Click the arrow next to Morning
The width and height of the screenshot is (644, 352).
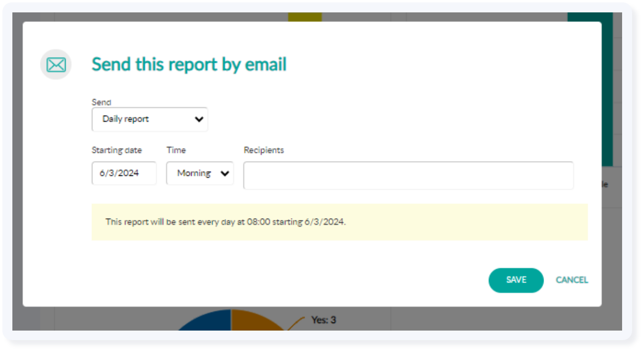225,173
